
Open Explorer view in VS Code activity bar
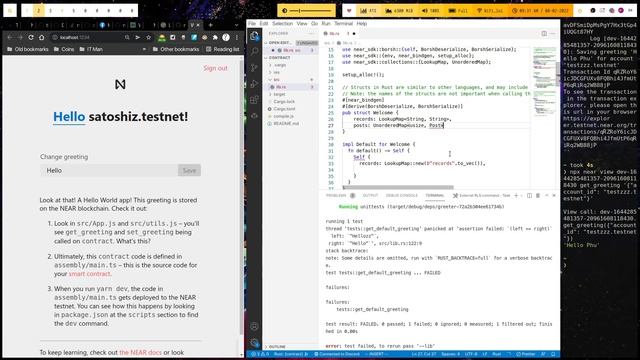(x=254, y=36)
